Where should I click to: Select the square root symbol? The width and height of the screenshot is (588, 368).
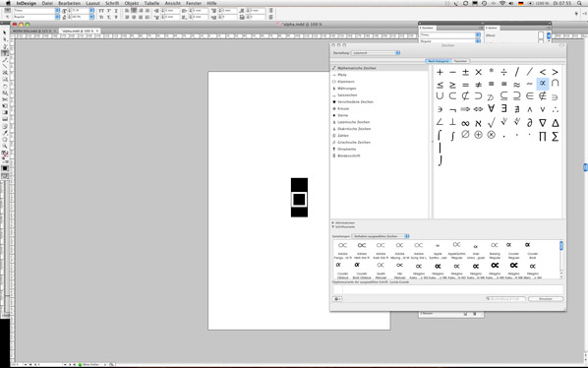click(492, 123)
